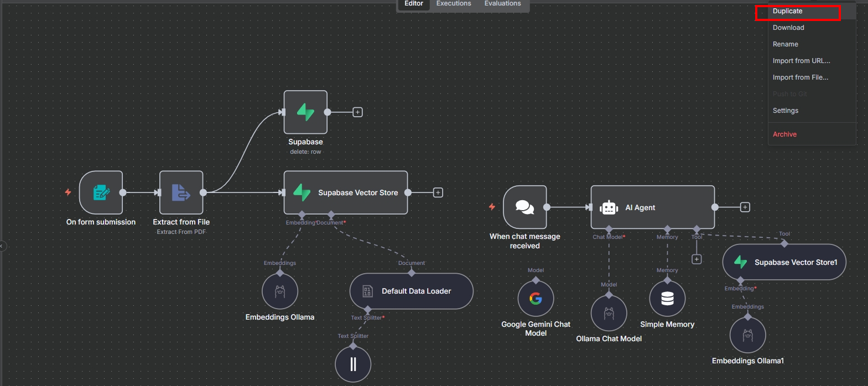Viewport: 868px width, 386px height.
Task: Add node after Supabase delete row output
Action: coord(358,112)
